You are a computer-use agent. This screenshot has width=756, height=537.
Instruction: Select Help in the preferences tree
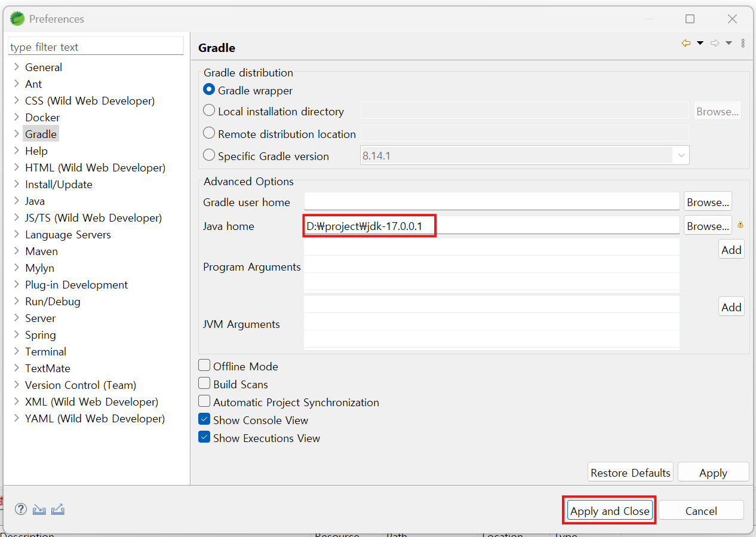pos(36,151)
